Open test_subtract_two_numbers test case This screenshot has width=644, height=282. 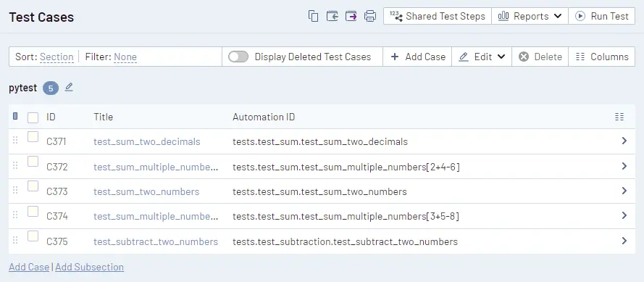156,241
